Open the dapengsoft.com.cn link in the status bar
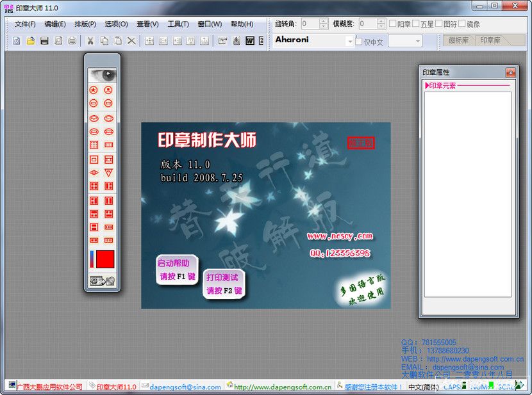 click(x=283, y=387)
